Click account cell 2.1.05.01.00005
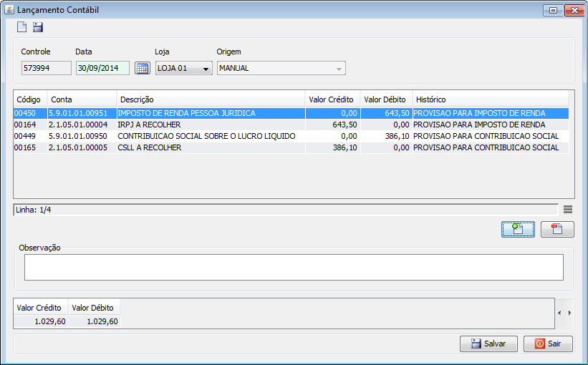Screen dimensions: 588x365 [x=82, y=147]
